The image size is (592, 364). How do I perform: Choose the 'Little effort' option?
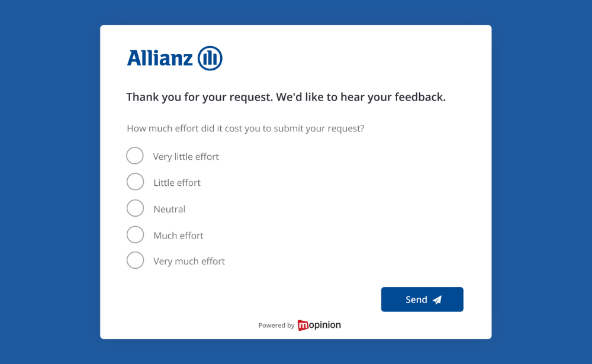coord(135,182)
